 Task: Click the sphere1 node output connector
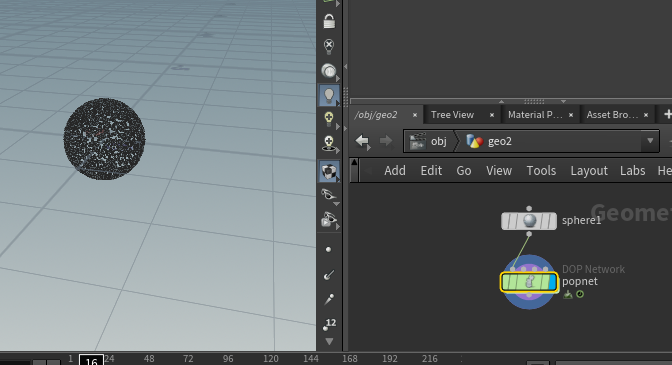coord(529,234)
